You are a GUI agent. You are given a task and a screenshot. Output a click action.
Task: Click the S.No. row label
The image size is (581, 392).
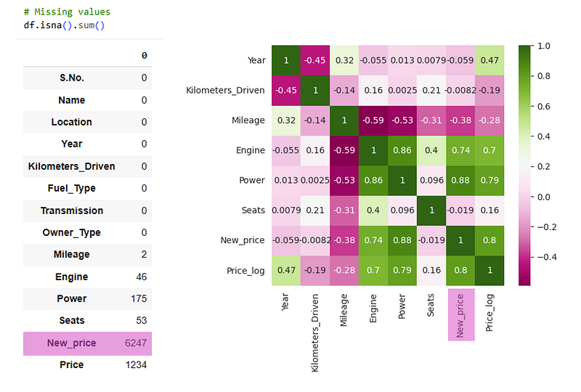point(72,78)
